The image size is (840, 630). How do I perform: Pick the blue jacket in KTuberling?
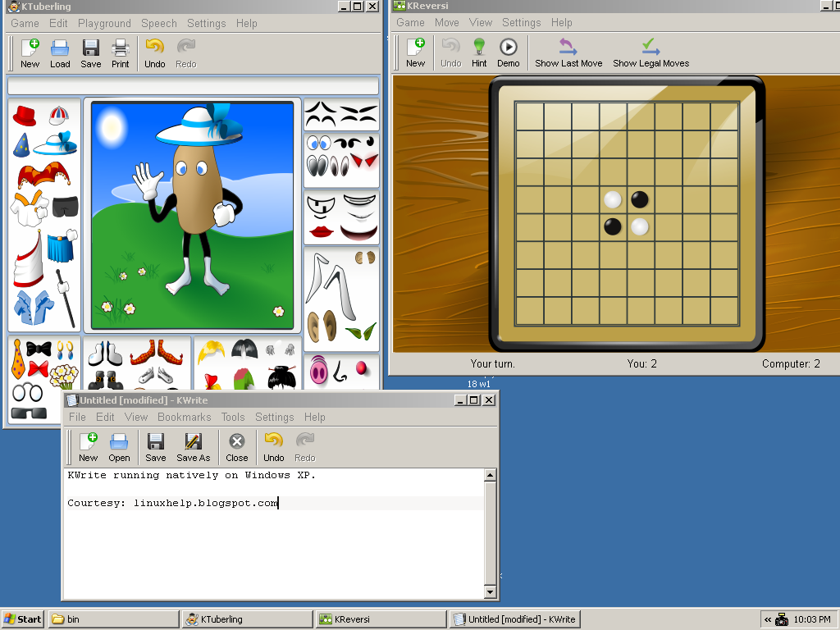[34, 308]
